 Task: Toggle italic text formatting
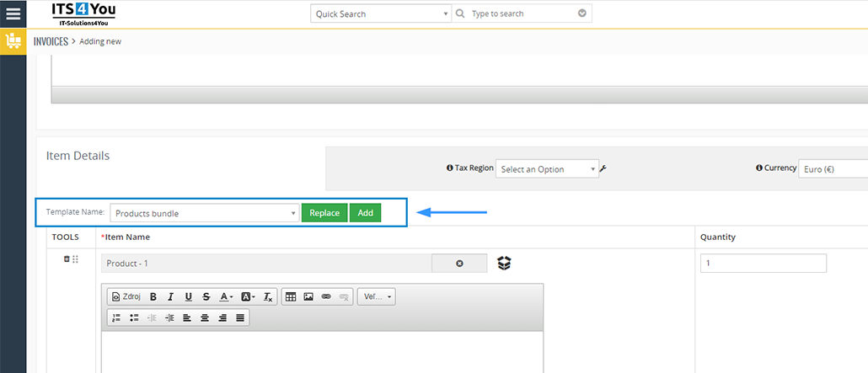pos(170,297)
